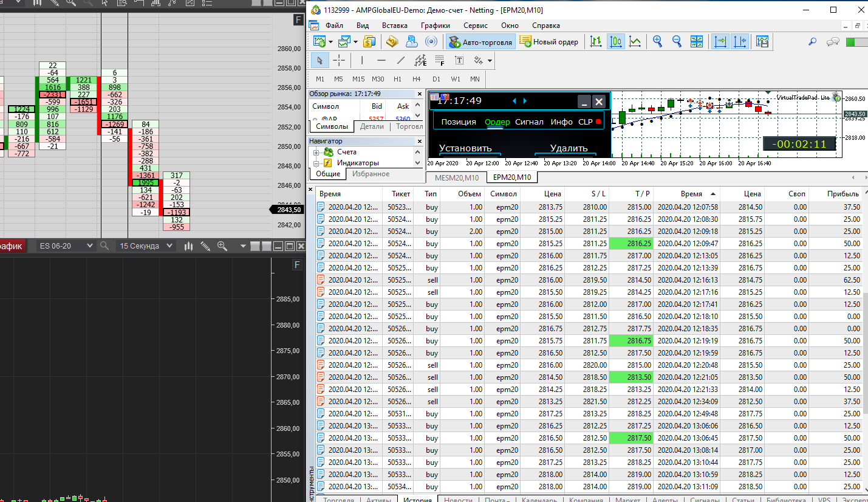
Task: Open the pencil drawing tools icon
Action: coord(205,246)
